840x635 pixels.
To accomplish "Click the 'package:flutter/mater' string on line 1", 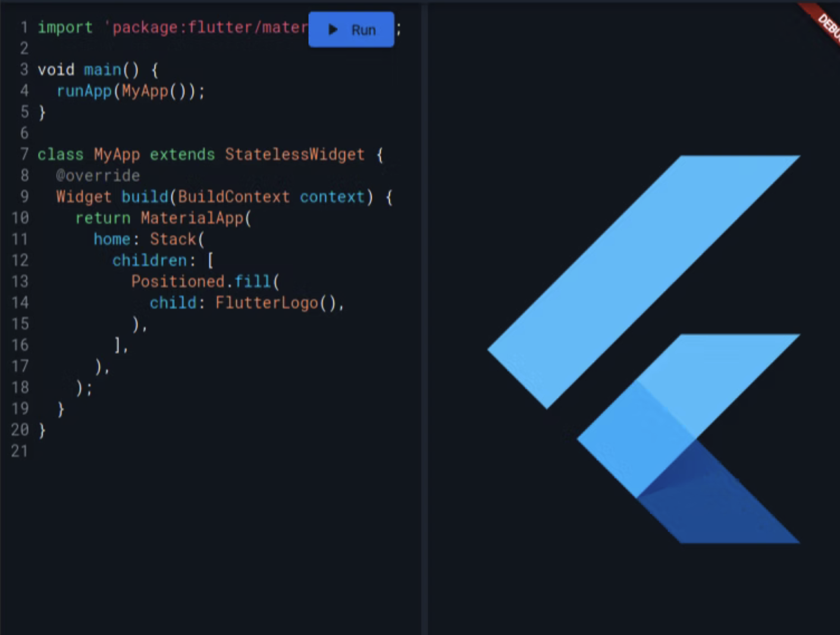I will [x=206, y=27].
